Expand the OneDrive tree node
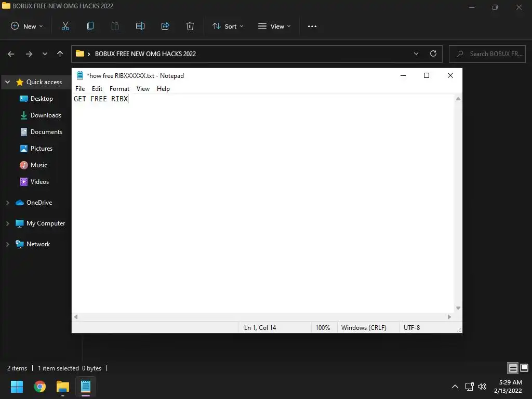Screen dimensions: 532x399 click(7, 203)
